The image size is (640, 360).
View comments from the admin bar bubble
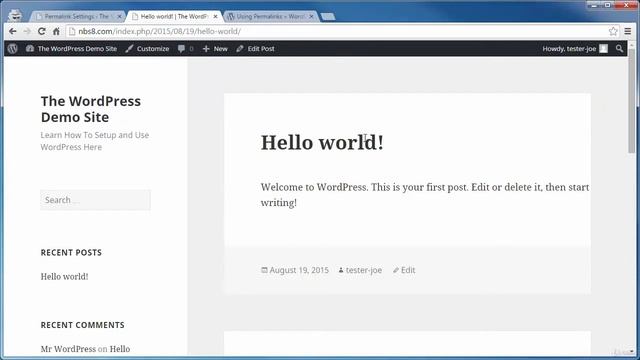pyautogui.click(x=186, y=49)
